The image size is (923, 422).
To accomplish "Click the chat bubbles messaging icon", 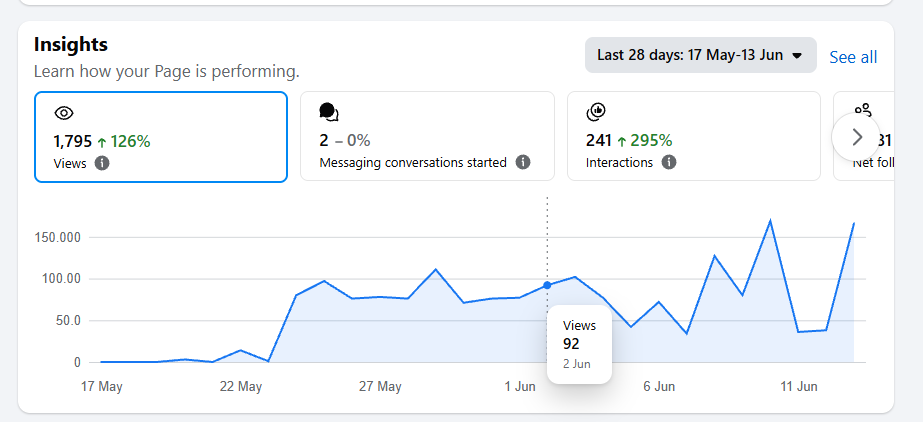I will point(329,112).
